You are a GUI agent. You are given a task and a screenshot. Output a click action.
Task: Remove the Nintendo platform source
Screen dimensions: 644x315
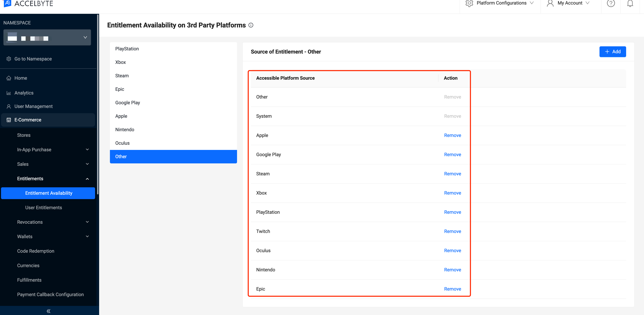[x=452, y=270]
